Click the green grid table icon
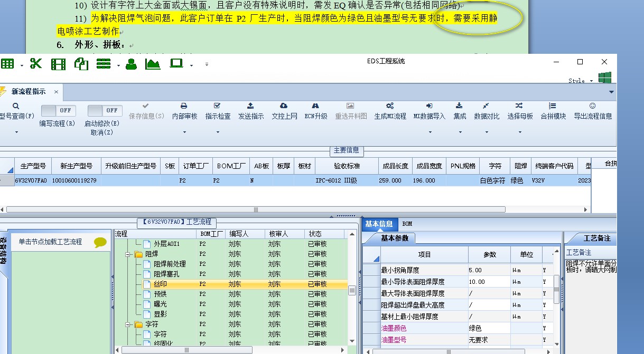Image resolution: width=644 pixels, height=354 pixels. (x=7, y=64)
